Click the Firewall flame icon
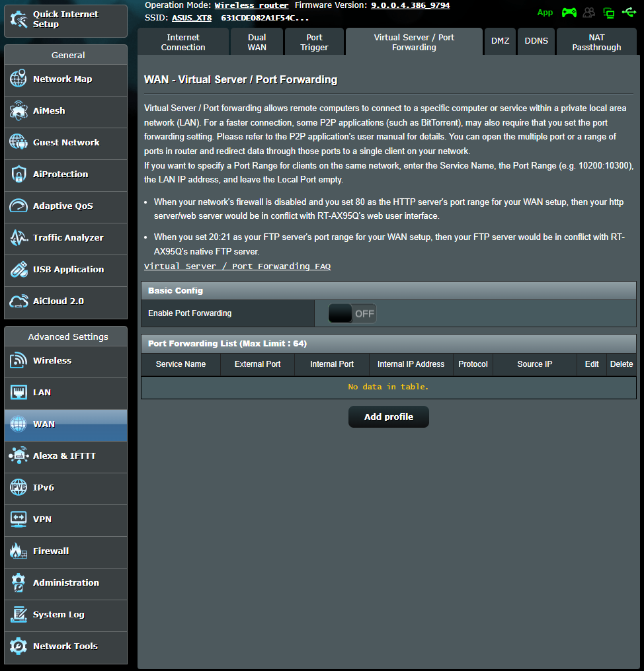Screen dimensions: 644x671 coord(19,551)
